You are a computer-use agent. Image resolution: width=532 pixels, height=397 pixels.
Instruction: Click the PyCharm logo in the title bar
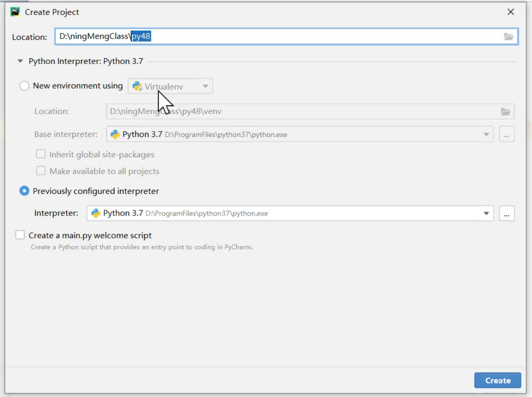(x=15, y=12)
